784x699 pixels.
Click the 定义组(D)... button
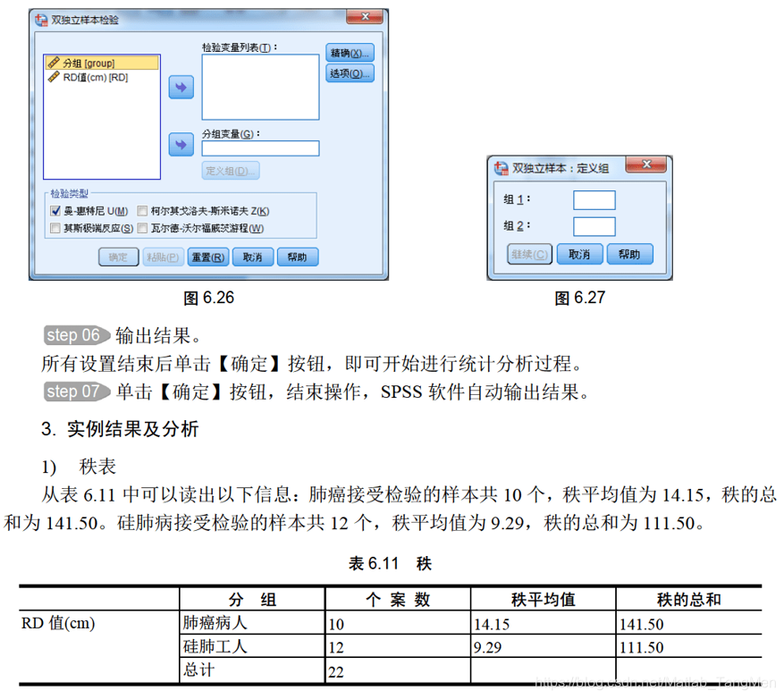coord(231,171)
